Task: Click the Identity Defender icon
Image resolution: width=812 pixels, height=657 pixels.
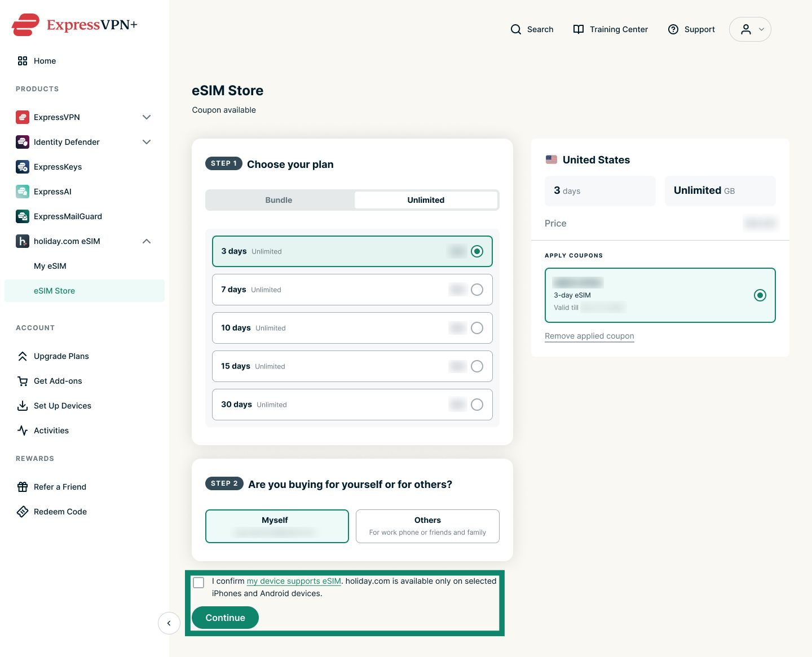Action: click(23, 142)
